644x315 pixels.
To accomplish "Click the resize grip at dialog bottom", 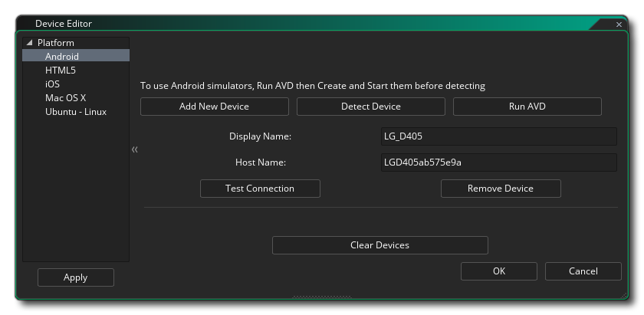I will coord(320,297).
